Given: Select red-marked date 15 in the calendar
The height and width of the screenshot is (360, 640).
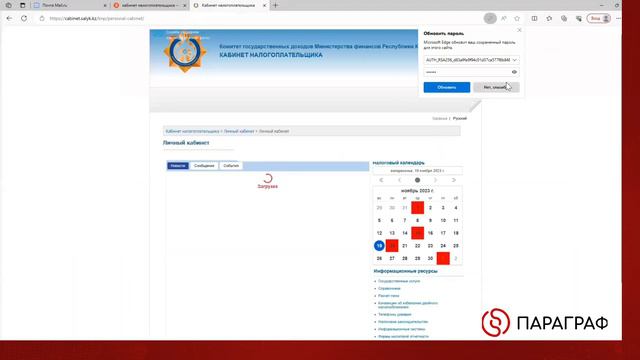Looking at the screenshot, I should (x=418, y=233).
